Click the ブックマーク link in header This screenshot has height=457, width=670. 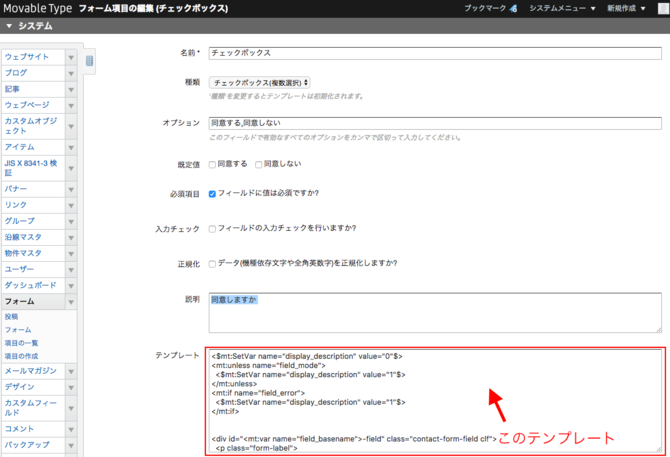click(x=485, y=8)
